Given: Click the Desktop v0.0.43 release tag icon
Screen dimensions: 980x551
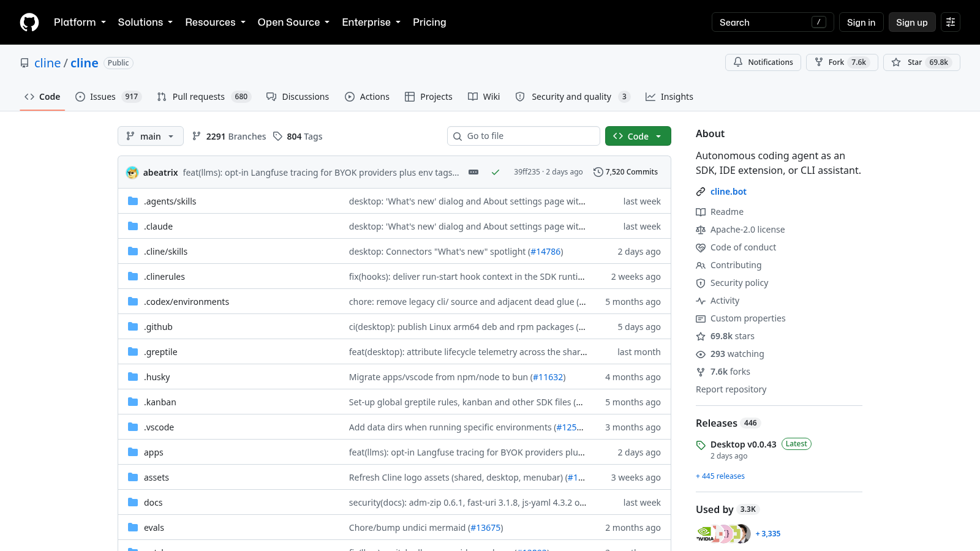Looking at the screenshot, I should [701, 445].
